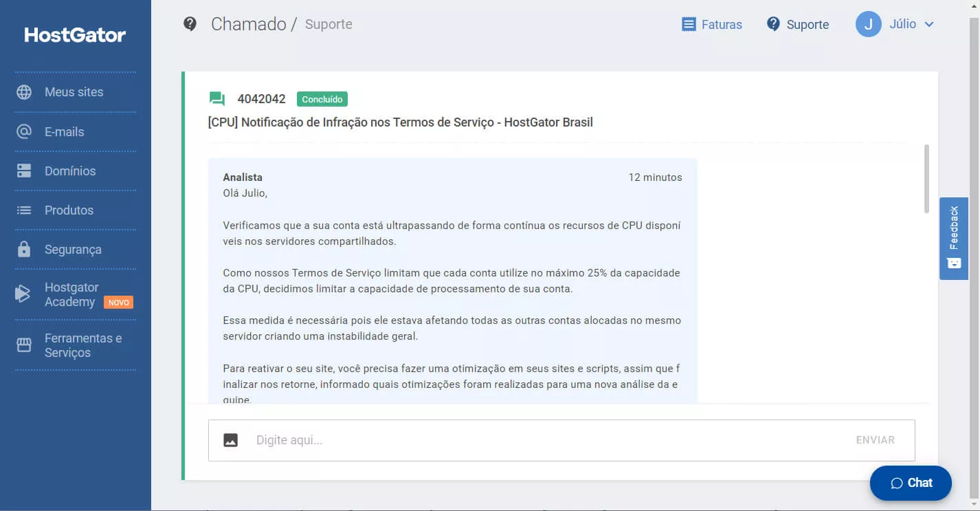980x511 pixels.
Task: Click the ticket number 4042042
Action: pyautogui.click(x=261, y=99)
